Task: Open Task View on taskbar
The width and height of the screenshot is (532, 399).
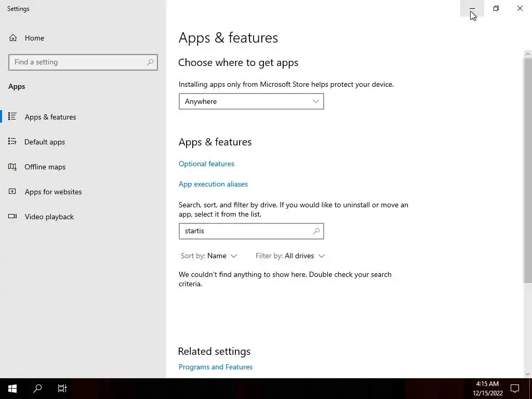Action: (x=62, y=389)
